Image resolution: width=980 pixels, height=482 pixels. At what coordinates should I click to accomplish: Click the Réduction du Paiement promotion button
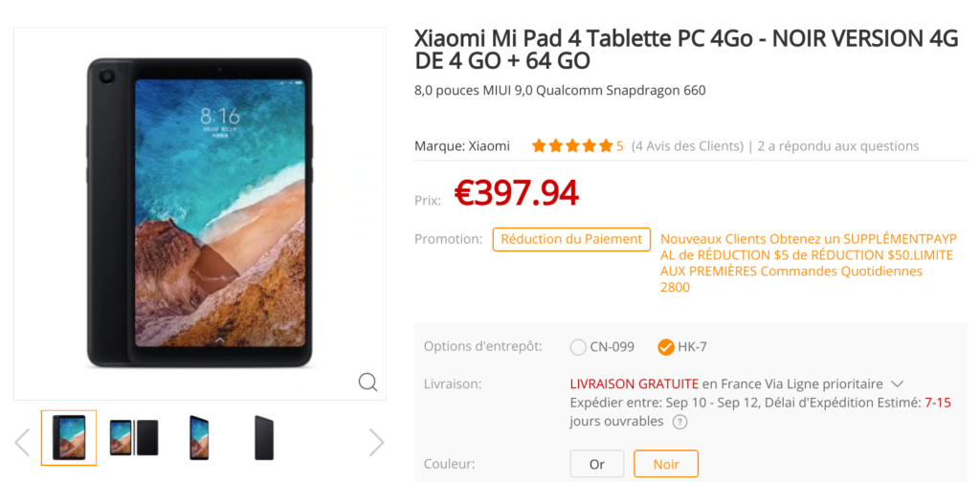(x=572, y=239)
